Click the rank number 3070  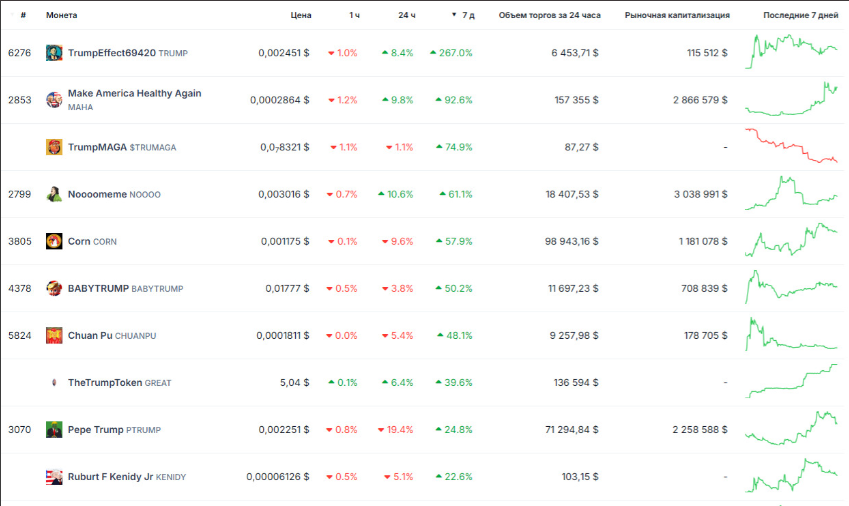click(x=19, y=430)
